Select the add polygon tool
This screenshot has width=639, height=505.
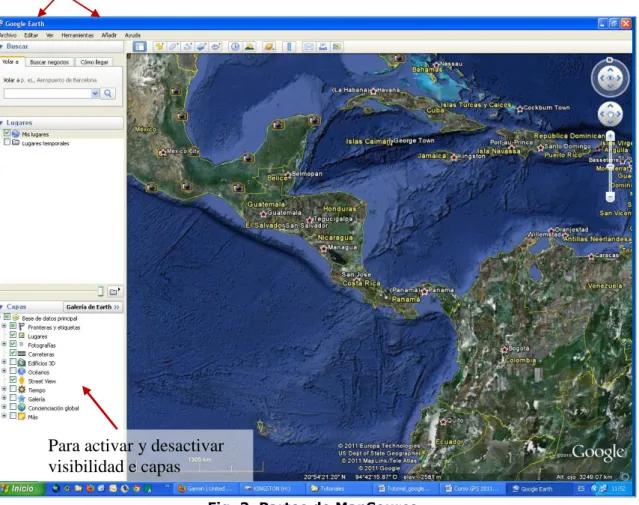[x=174, y=46]
